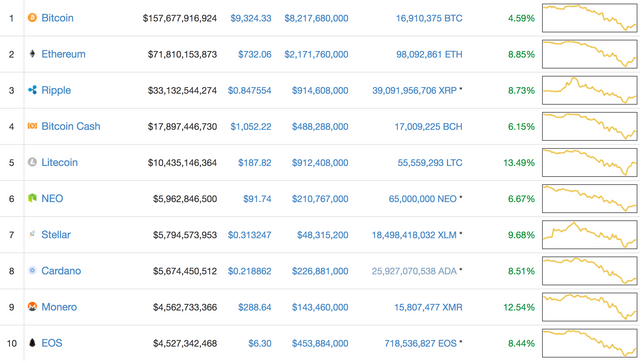Click the Bitcoin Cash logo icon
The height and width of the screenshot is (361, 640).
point(32,126)
